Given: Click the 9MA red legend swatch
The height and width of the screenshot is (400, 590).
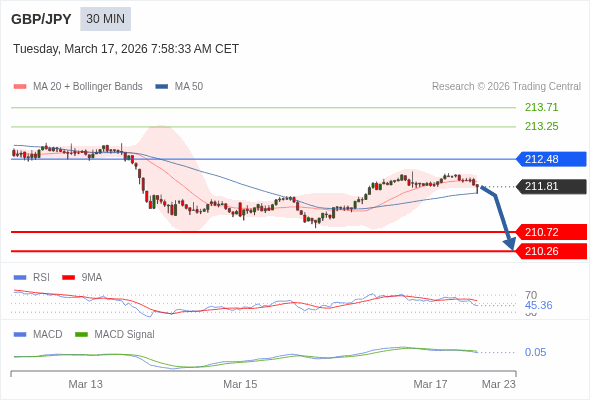Looking at the screenshot, I should tap(68, 278).
